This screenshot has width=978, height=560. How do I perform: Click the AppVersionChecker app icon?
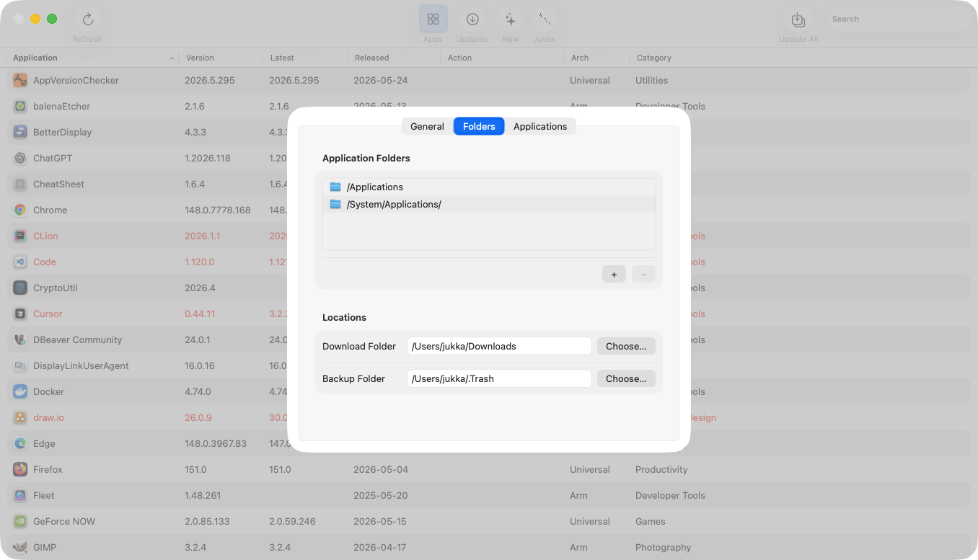[x=20, y=80]
